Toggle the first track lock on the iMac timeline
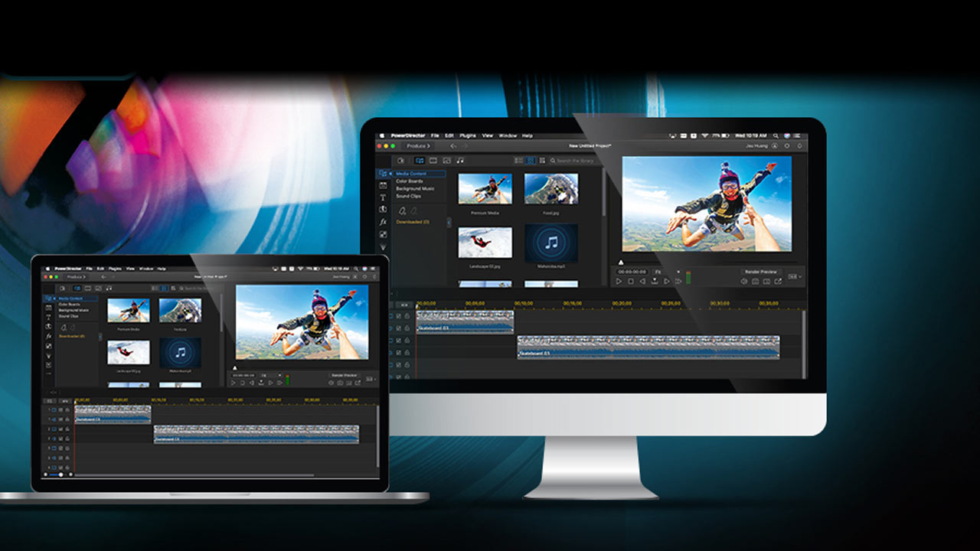Screen dimensions: 980x551 pyautogui.click(x=407, y=316)
